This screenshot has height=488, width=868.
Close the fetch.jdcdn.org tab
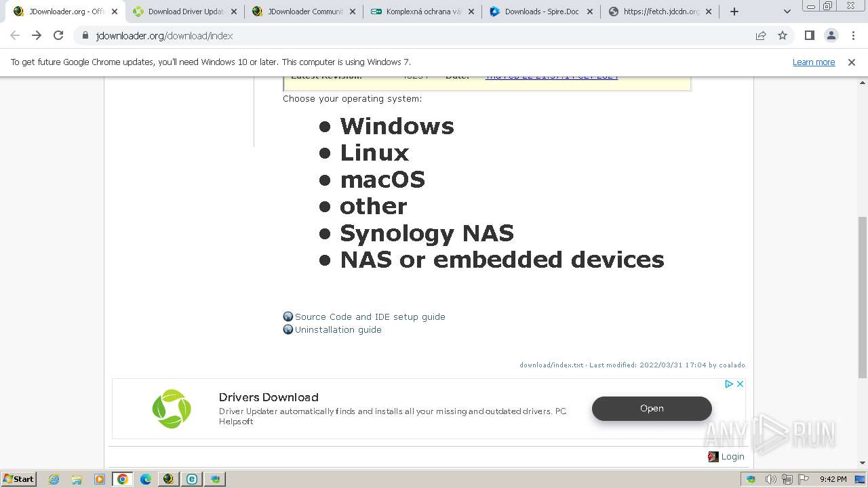709,12
